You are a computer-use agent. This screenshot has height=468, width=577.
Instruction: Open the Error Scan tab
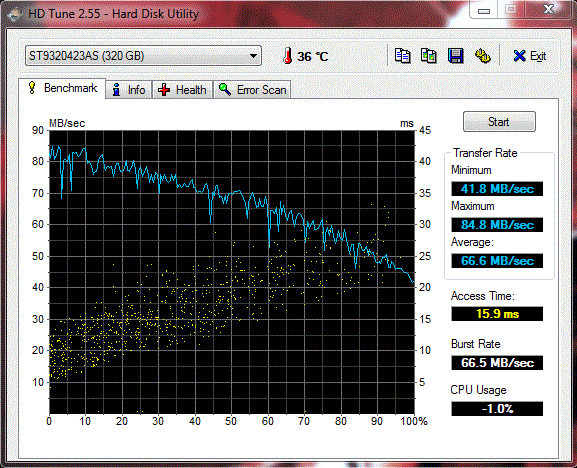252,90
